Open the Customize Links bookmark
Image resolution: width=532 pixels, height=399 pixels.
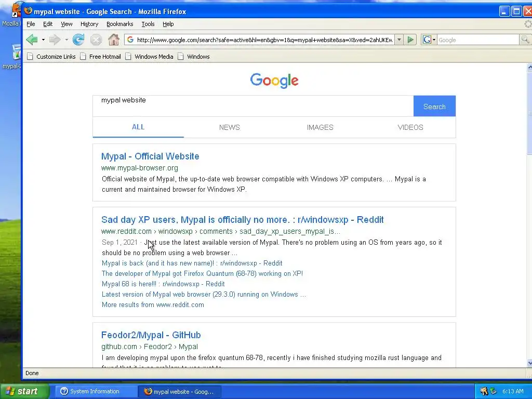click(51, 56)
